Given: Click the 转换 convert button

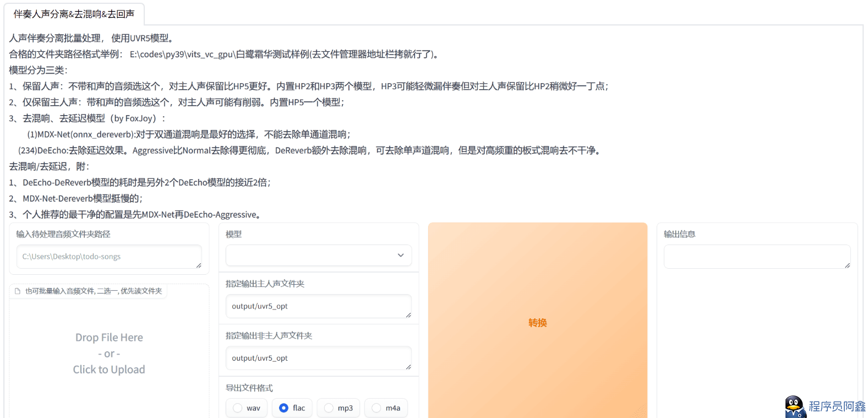Looking at the screenshot, I should (538, 321).
